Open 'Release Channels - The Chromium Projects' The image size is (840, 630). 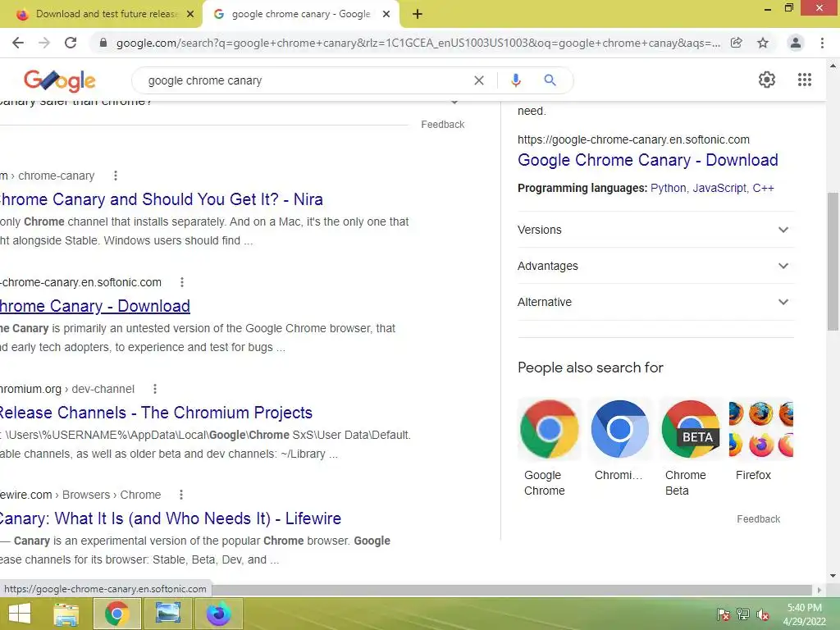[x=156, y=413]
